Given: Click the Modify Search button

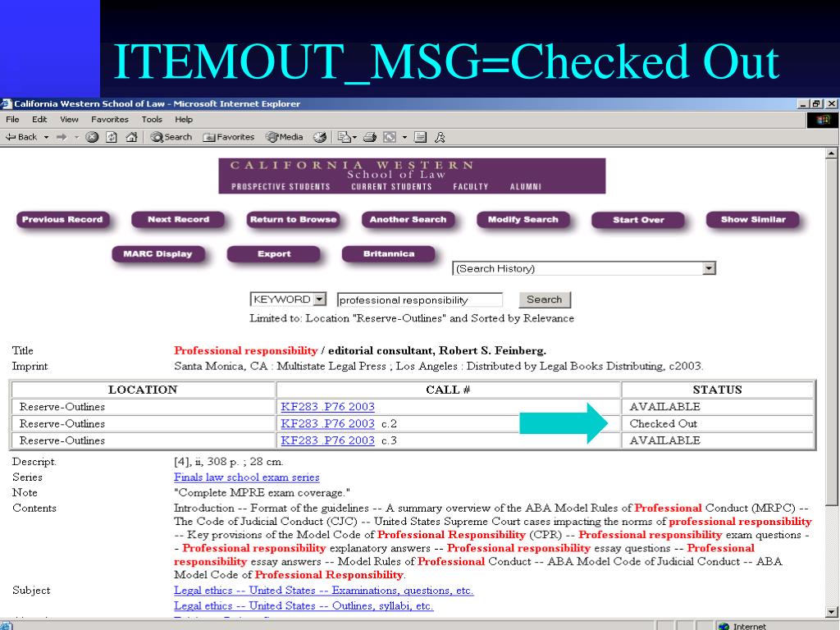Looking at the screenshot, I should coord(523,220).
